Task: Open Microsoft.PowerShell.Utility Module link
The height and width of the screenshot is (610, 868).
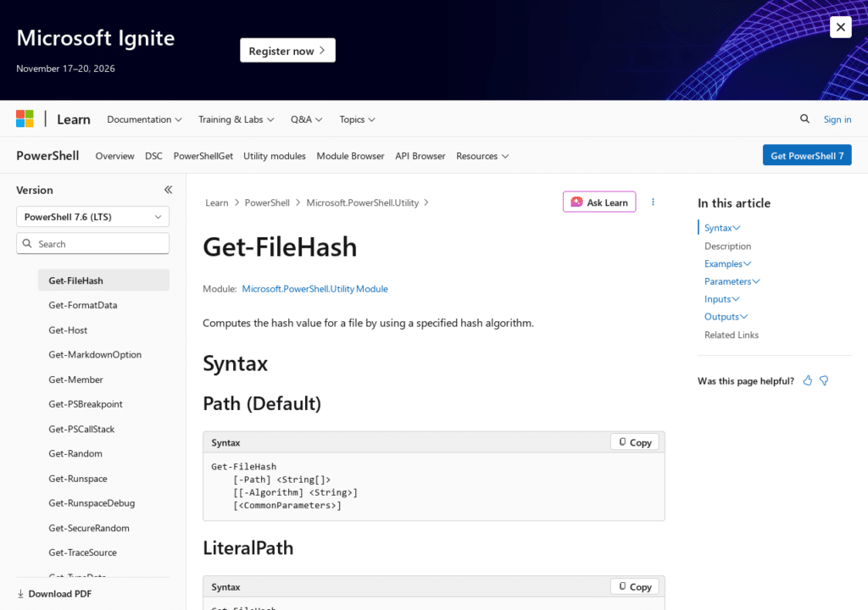Action: click(315, 289)
